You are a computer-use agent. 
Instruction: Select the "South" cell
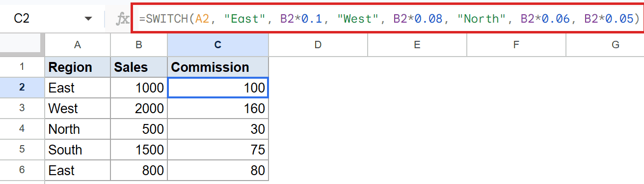pyautogui.click(x=78, y=150)
